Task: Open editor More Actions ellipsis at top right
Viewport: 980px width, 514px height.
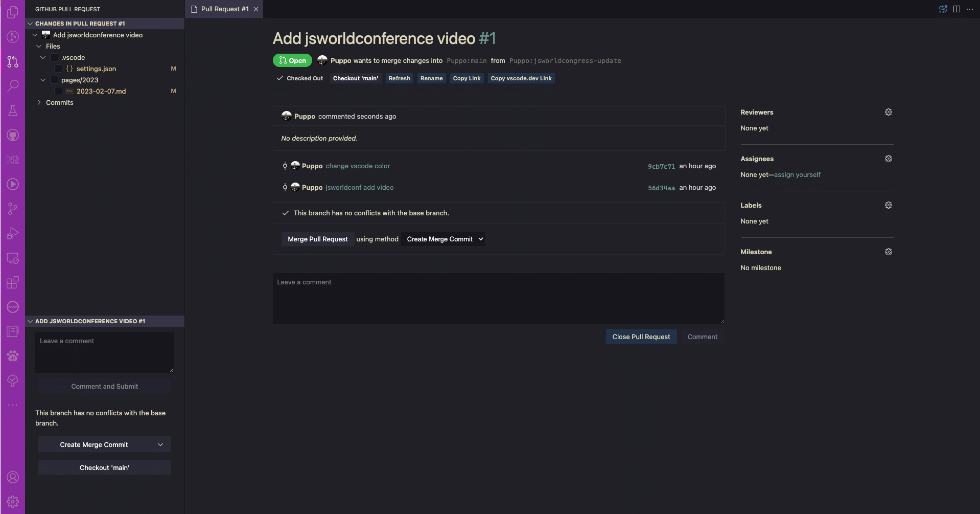Action: click(970, 9)
